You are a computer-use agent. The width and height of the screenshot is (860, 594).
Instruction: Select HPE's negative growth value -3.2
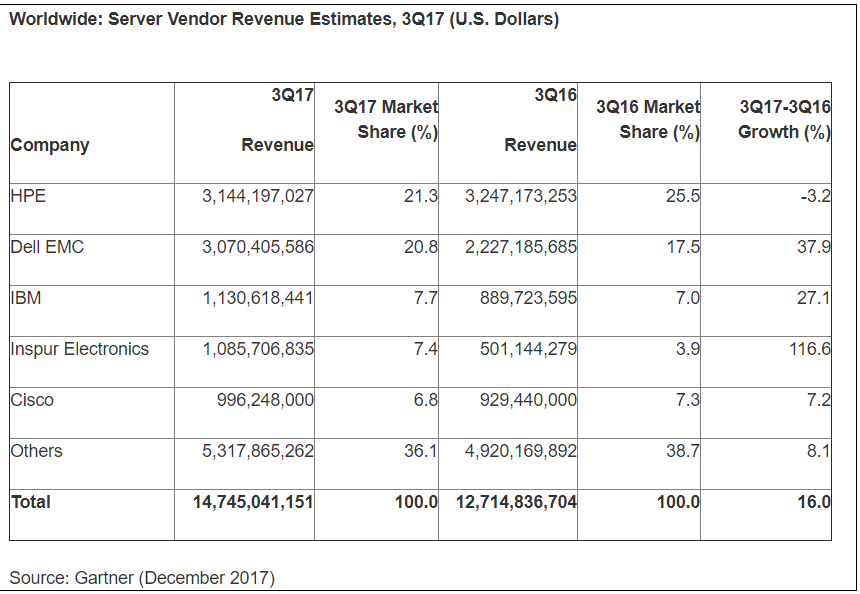click(x=815, y=196)
